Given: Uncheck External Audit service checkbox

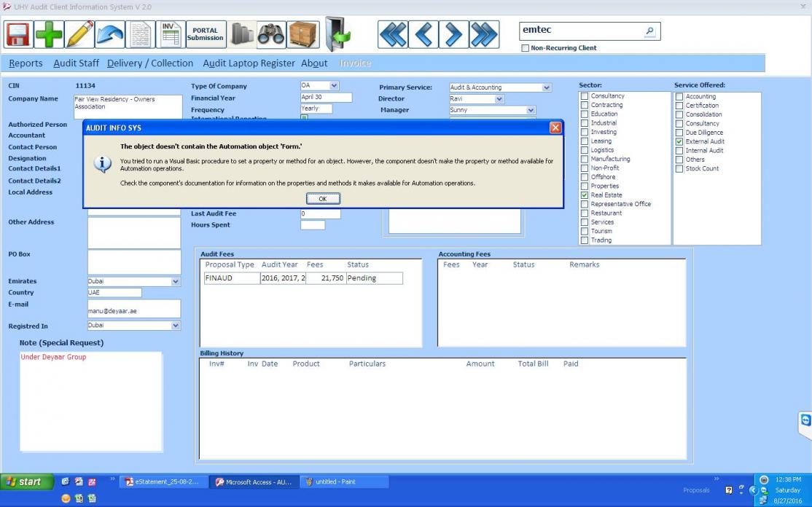Looking at the screenshot, I should (x=679, y=141).
